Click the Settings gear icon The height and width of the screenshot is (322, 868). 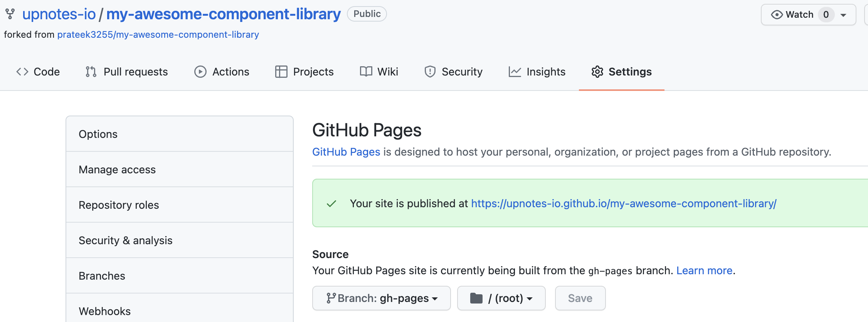pyautogui.click(x=597, y=72)
